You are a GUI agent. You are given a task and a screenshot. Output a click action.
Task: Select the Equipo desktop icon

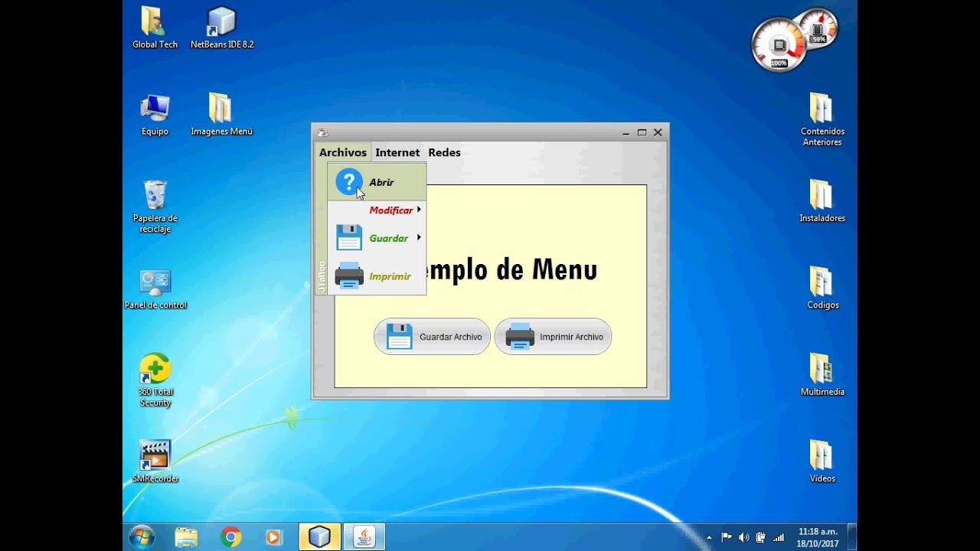155,115
